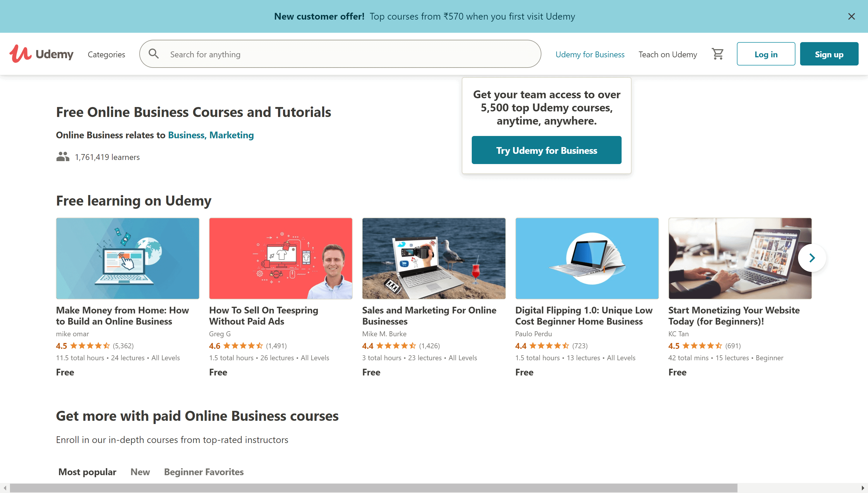Close the new customer offer banner

pyautogui.click(x=851, y=16)
